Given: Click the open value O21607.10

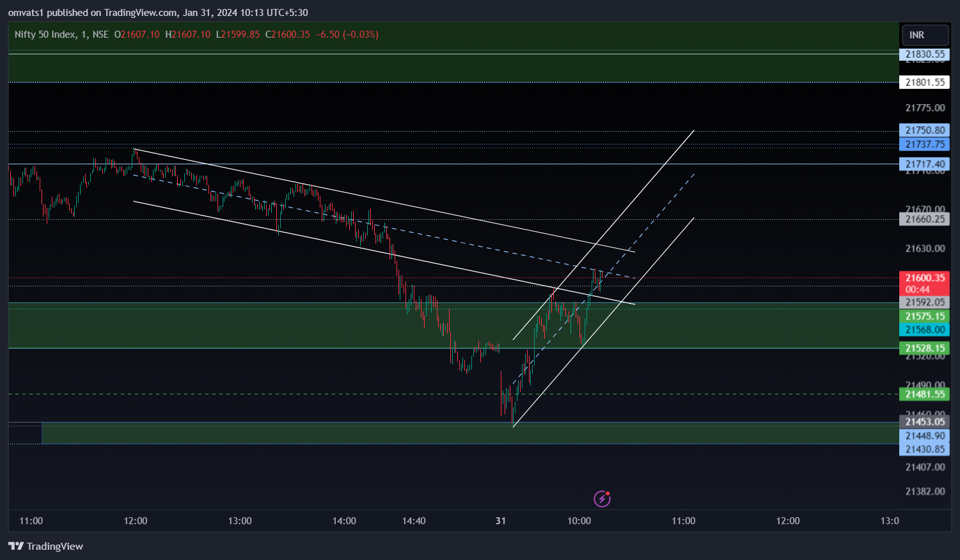Looking at the screenshot, I should click(137, 35).
